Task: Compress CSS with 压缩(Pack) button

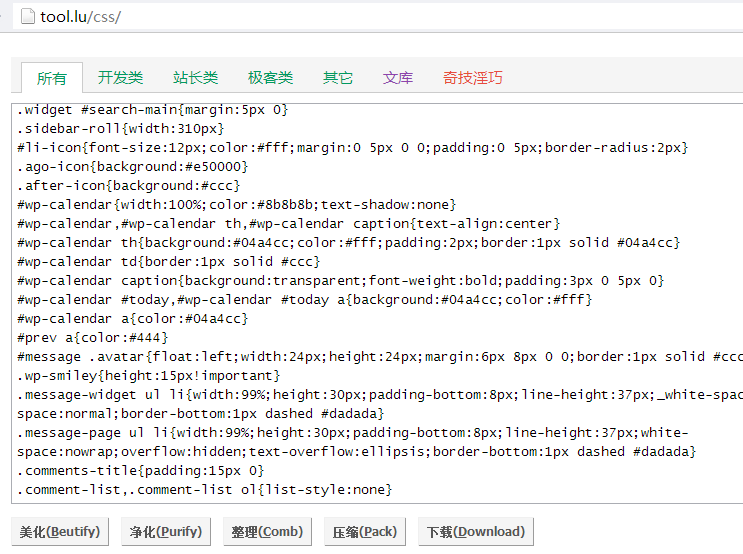Action: 365,531
